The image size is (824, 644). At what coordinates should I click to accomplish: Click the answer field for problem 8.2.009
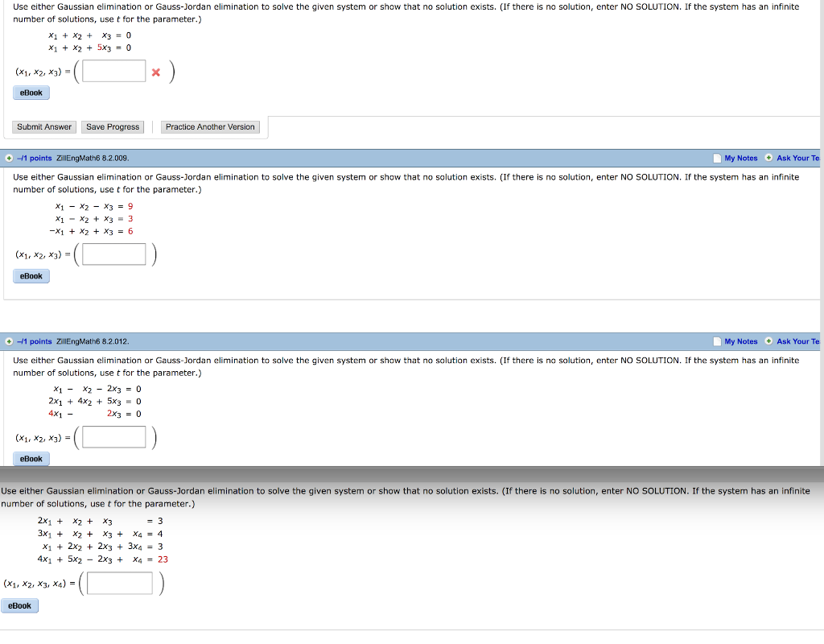[x=113, y=254]
